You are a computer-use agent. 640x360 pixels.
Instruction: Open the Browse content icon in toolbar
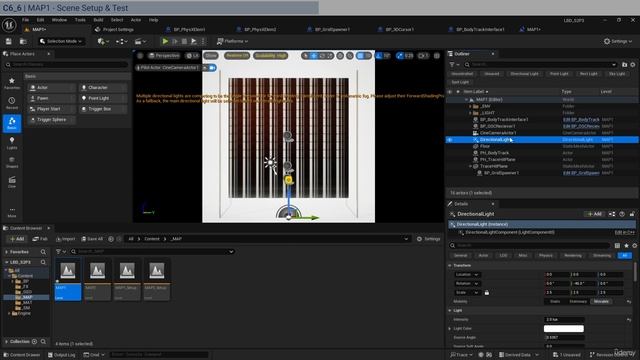[x=23, y=41]
